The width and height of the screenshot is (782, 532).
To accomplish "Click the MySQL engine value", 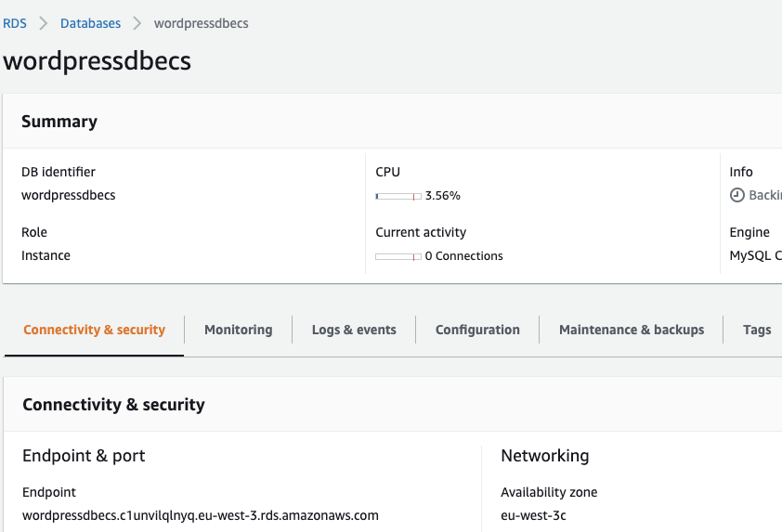I will point(754,255).
